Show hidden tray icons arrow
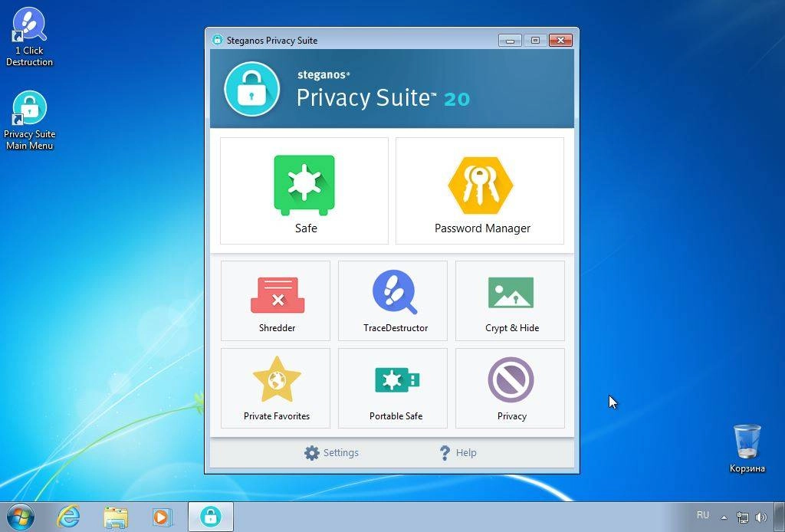Image resolution: width=785 pixels, height=532 pixels. click(724, 517)
